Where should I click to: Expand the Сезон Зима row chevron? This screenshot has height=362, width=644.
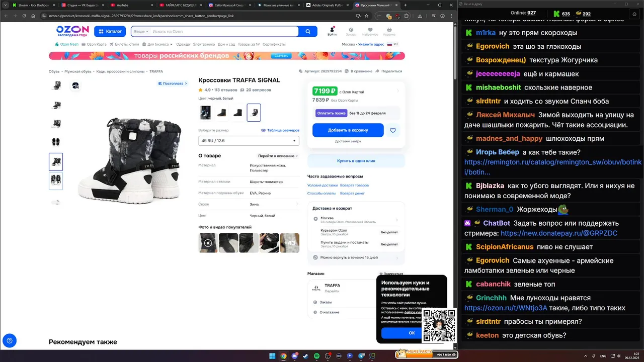[x=297, y=204]
